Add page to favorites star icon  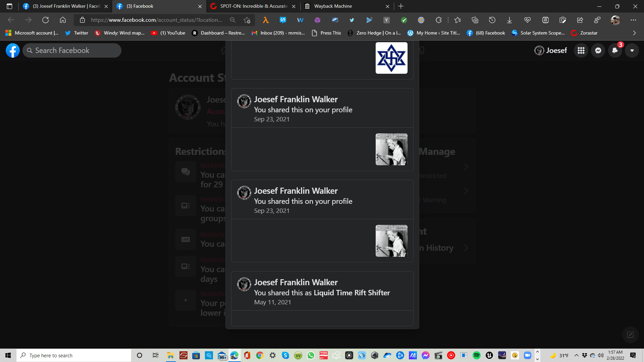[247, 20]
